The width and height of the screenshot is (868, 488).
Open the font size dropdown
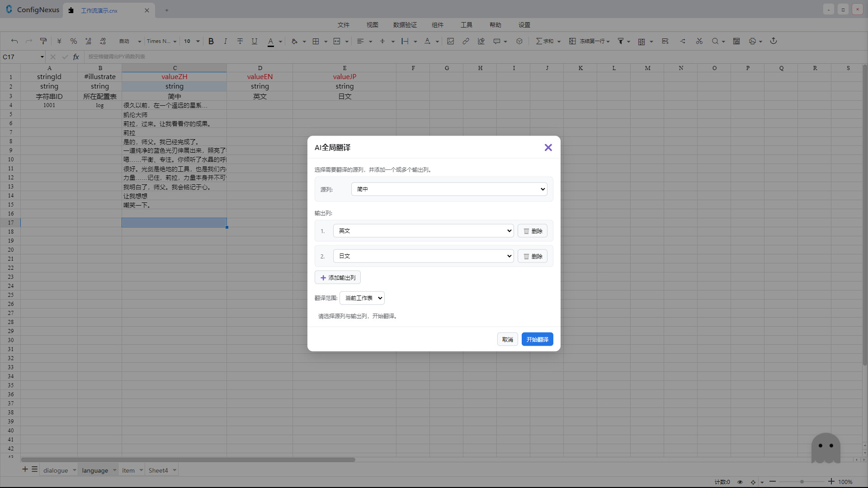[x=191, y=41]
